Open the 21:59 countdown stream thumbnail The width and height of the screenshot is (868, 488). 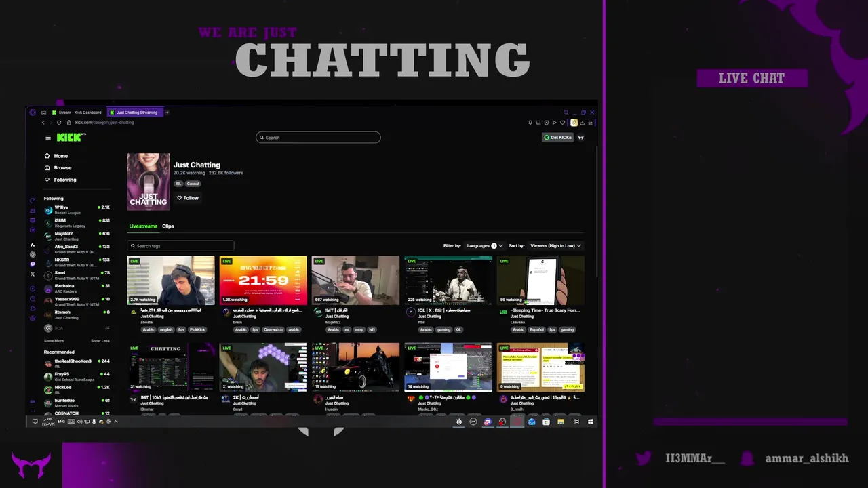coord(263,280)
